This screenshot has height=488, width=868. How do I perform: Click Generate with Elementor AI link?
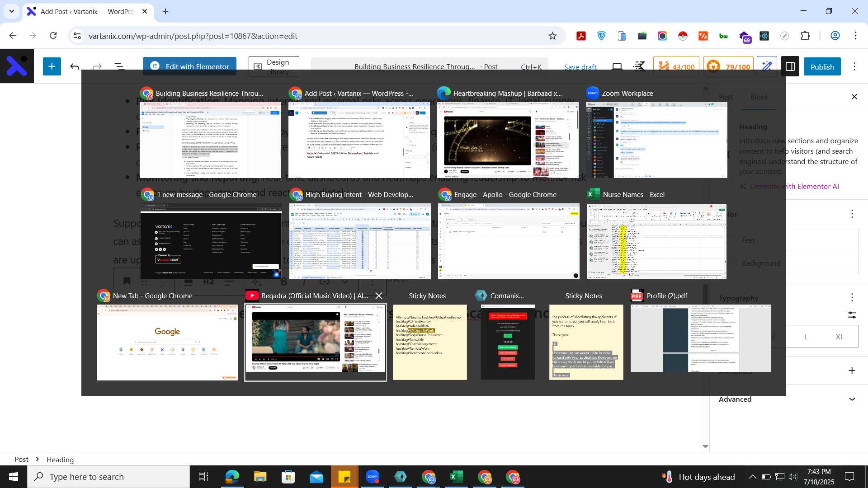coord(789,186)
